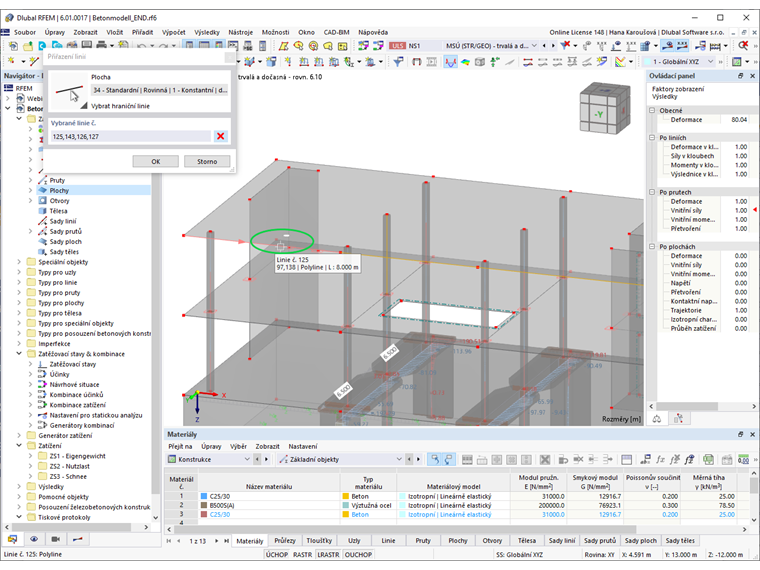Expand the Výsledky tree node

click(x=19, y=486)
